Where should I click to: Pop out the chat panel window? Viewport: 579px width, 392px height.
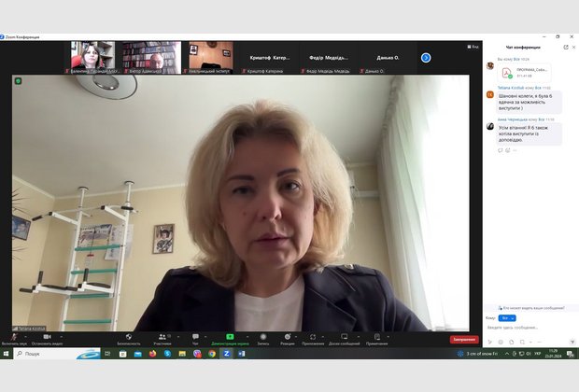(x=564, y=47)
